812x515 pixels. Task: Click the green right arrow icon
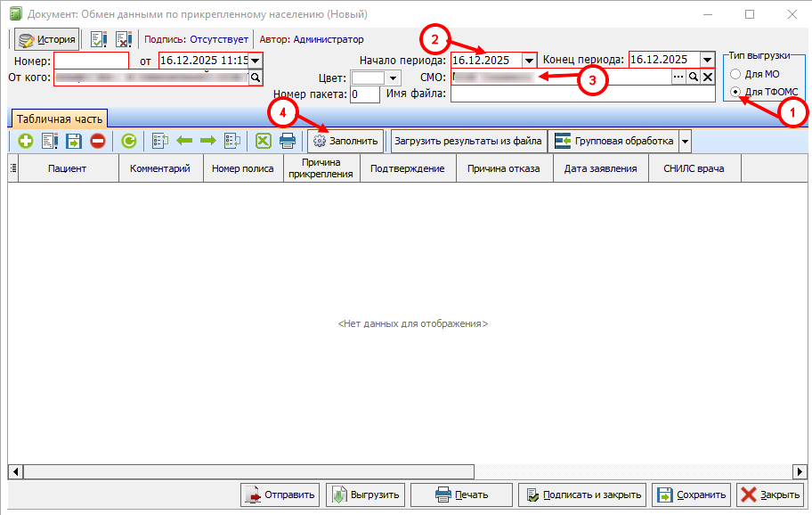[208, 141]
